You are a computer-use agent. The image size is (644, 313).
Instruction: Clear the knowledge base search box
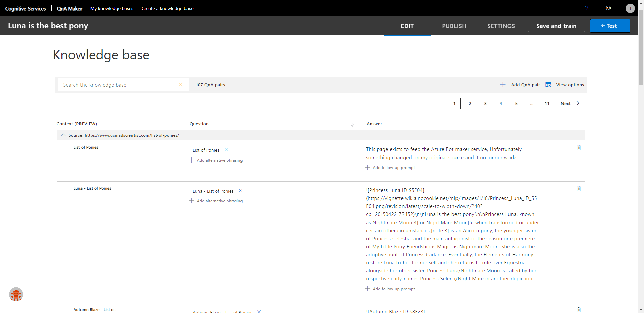tap(181, 85)
